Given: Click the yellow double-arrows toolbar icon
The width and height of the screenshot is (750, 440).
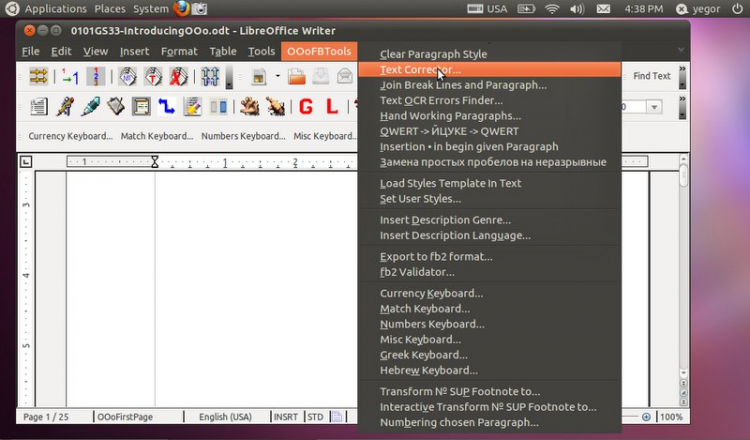Looking at the screenshot, I should (38, 77).
